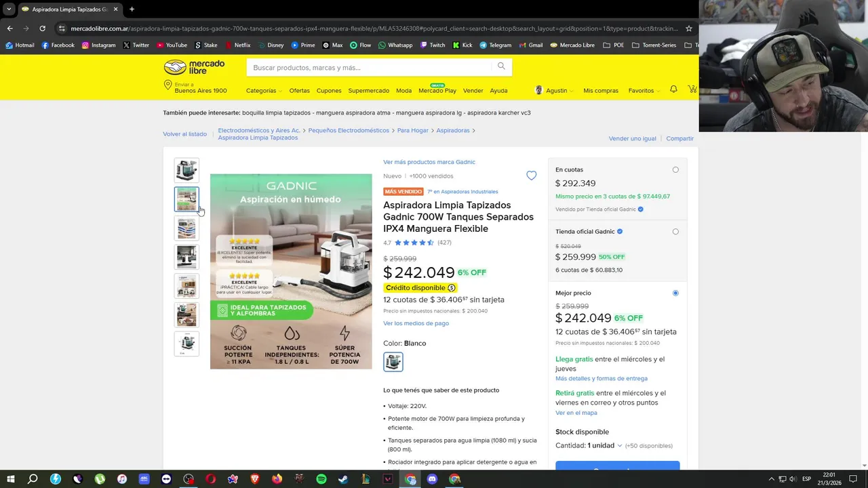Viewport: 868px width, 488px height.
Task: Click the search products input field
Action: click(370, 67)
